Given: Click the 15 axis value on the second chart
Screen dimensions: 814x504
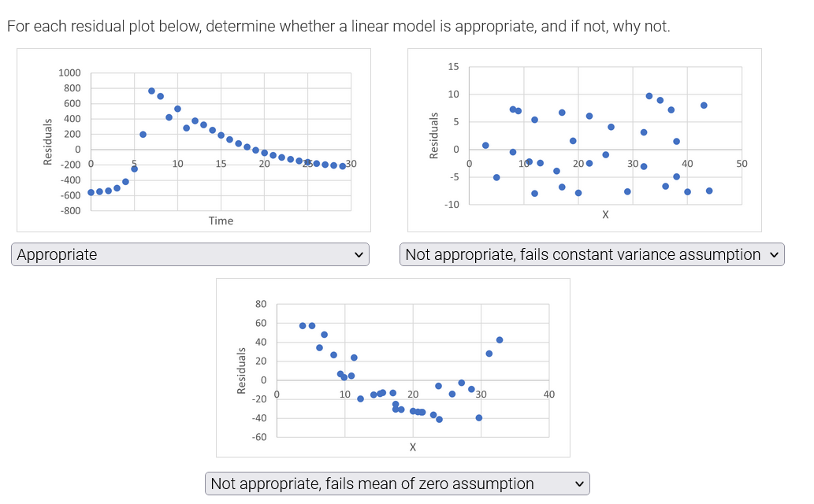Looking at the screenshot, I should 454,67.
